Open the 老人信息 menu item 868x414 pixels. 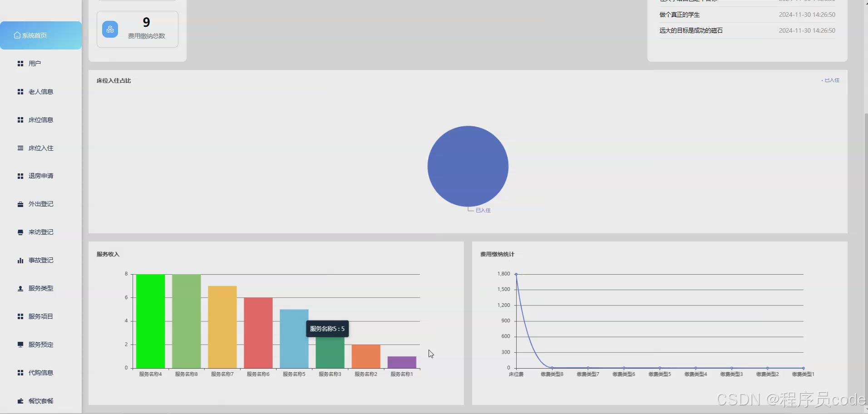tap(41, 92)
